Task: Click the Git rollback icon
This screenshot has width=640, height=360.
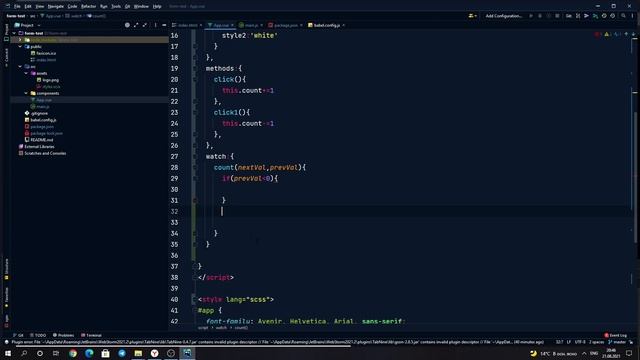Action: 613,16
